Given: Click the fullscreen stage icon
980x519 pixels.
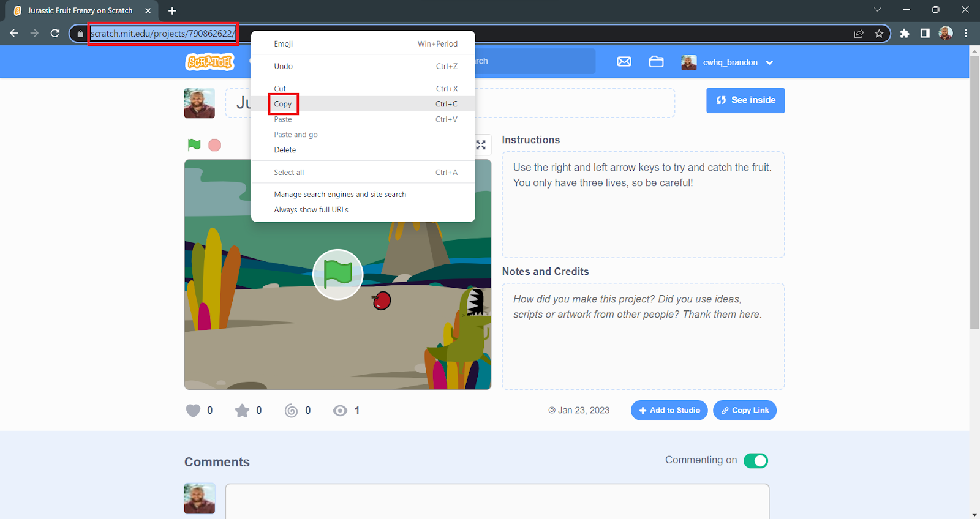Looking at the screenshot, I should click(481, 145).
